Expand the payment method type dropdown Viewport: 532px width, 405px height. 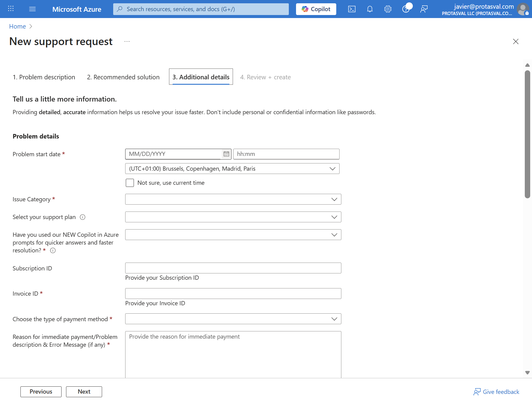point(233,319)
